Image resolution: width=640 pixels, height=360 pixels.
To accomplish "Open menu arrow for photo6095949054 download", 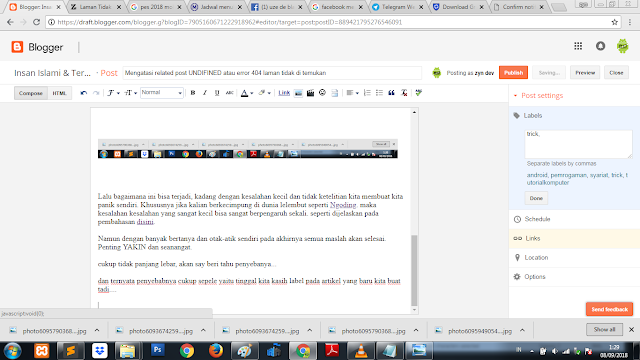I will (x=522, y=330).
